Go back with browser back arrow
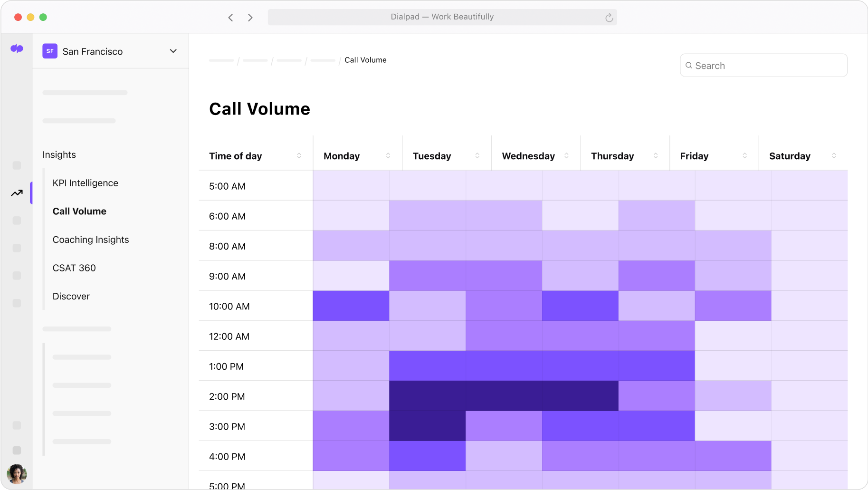868x490 pixels. point(230,18)
